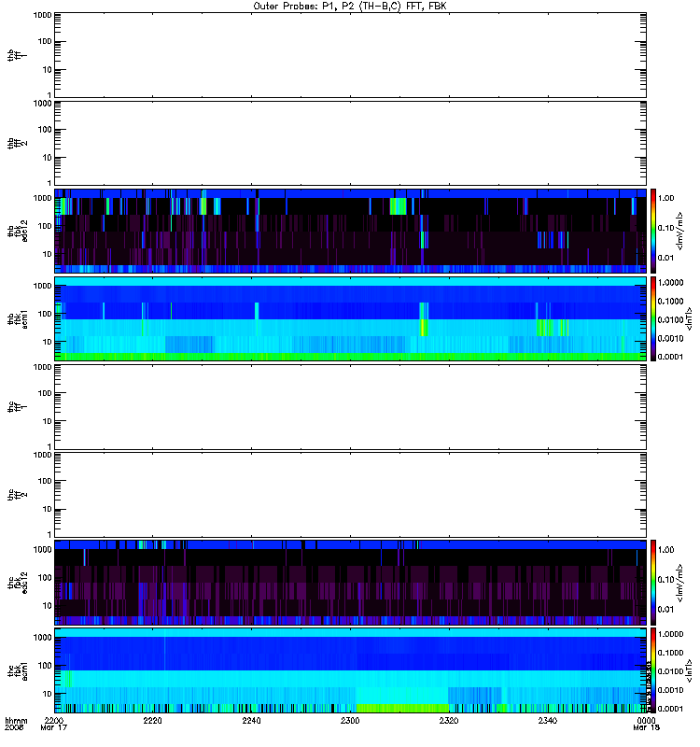Click the 2240 time axis label
Image resolution: width=700 pixels, height=747 pixels.
251,721
